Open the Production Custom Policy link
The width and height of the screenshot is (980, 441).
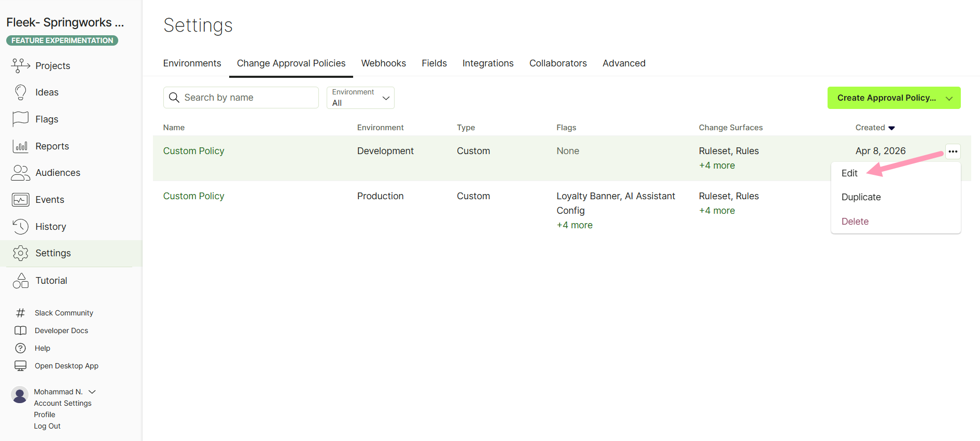pos(193,196)
